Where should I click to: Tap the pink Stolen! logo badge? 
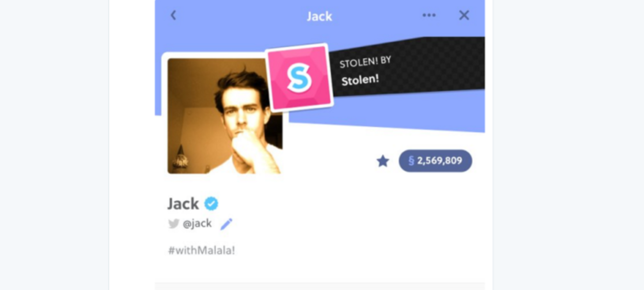coord(299,78)
